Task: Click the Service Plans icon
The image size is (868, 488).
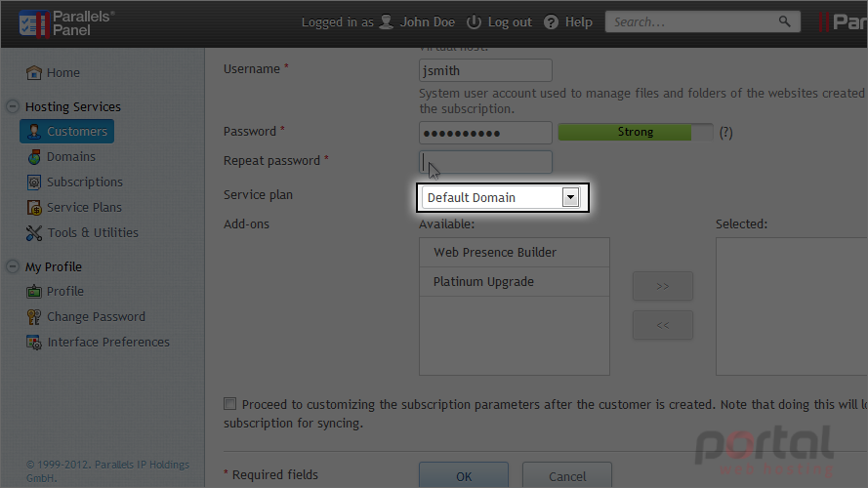Action: [x=34, y=208]
